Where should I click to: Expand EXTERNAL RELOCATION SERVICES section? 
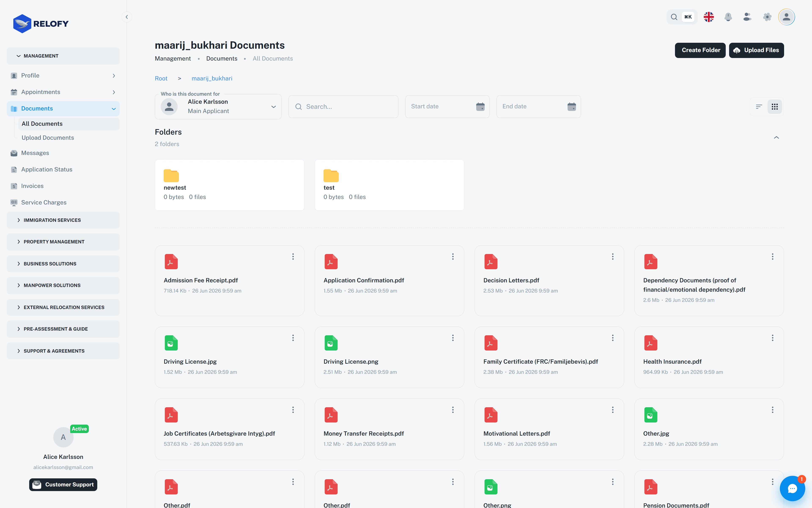tap(63, 307)
